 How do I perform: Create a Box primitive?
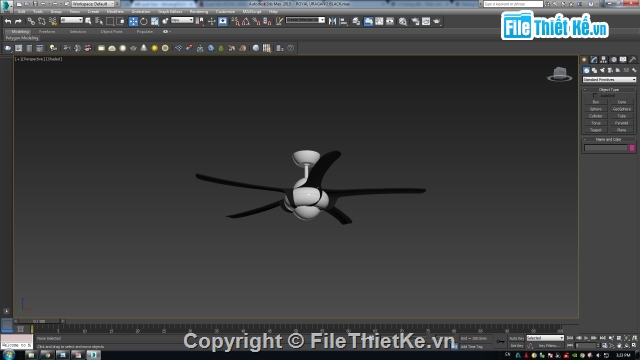coord(596,102)
